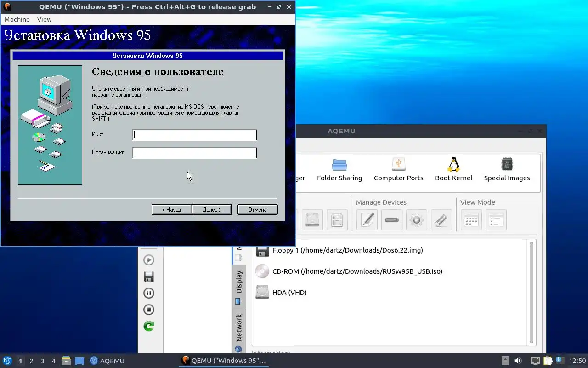Open Special Images settings in AQEMU
The image size is (588, 368).
pos(507,169)
